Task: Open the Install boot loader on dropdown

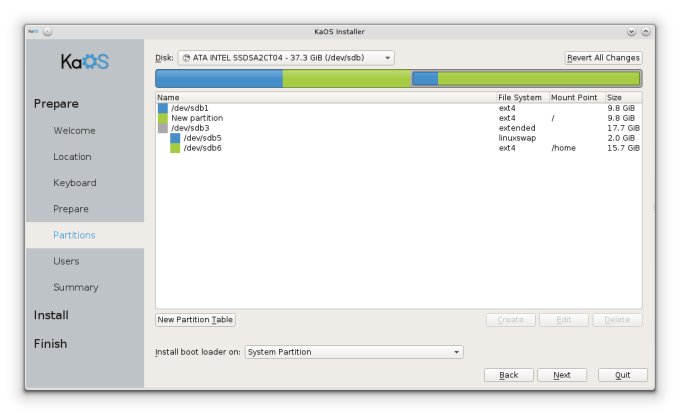Action: click(x=354, y=352)
